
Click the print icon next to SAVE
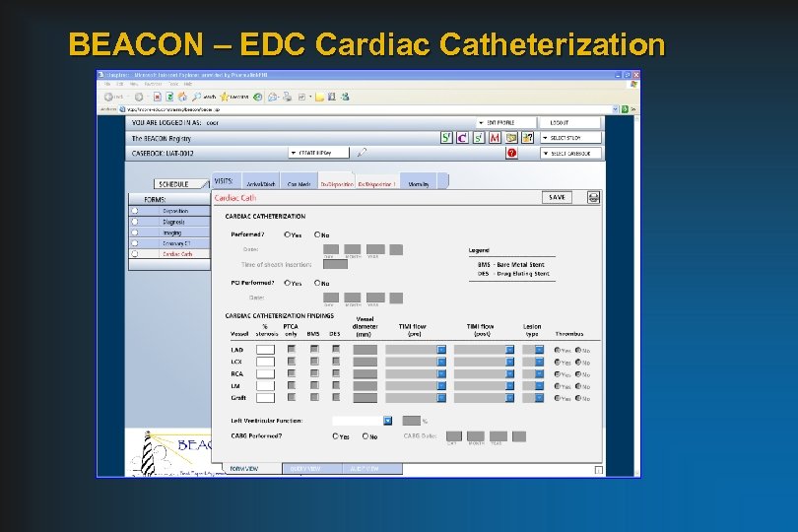[593, 197]
